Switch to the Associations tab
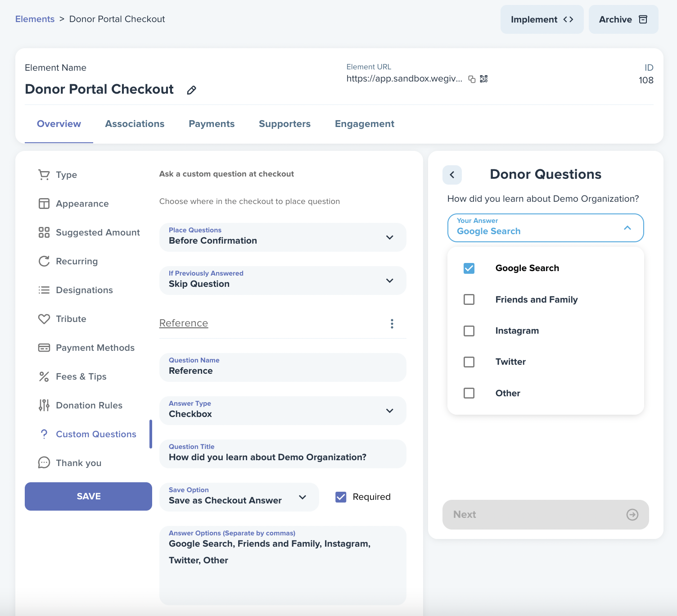The image size is (677, 616). point(135,124)
